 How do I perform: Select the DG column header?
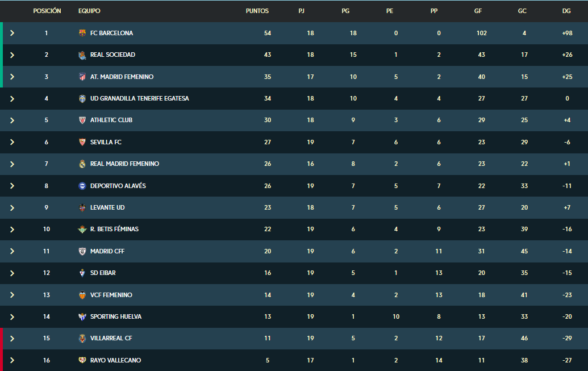pos(566,11)
